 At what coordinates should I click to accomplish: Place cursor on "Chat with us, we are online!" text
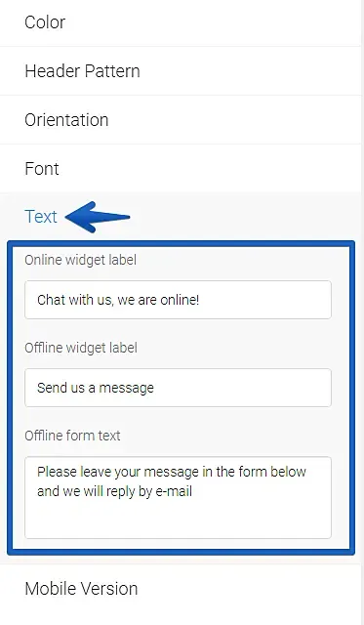(x=118, y=300)
